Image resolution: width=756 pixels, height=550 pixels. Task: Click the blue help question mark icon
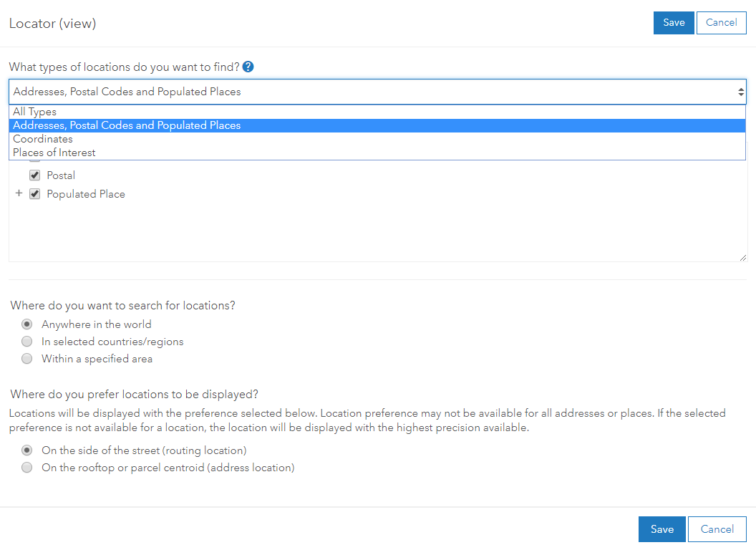[248, 67]
